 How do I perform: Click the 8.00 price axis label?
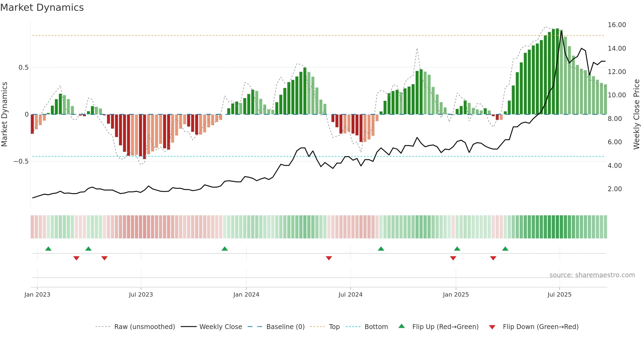[x=615, y=119]
